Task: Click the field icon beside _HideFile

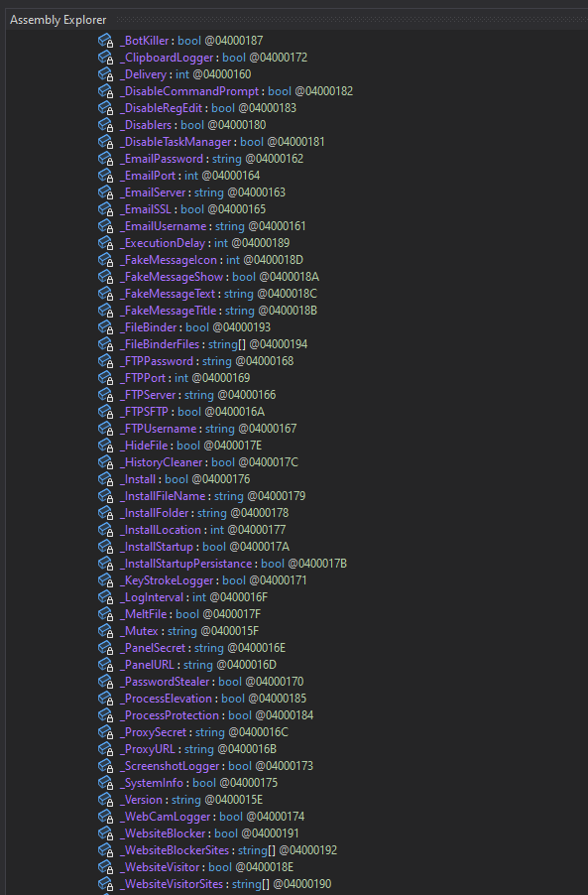Action: [x=105, y=446]
